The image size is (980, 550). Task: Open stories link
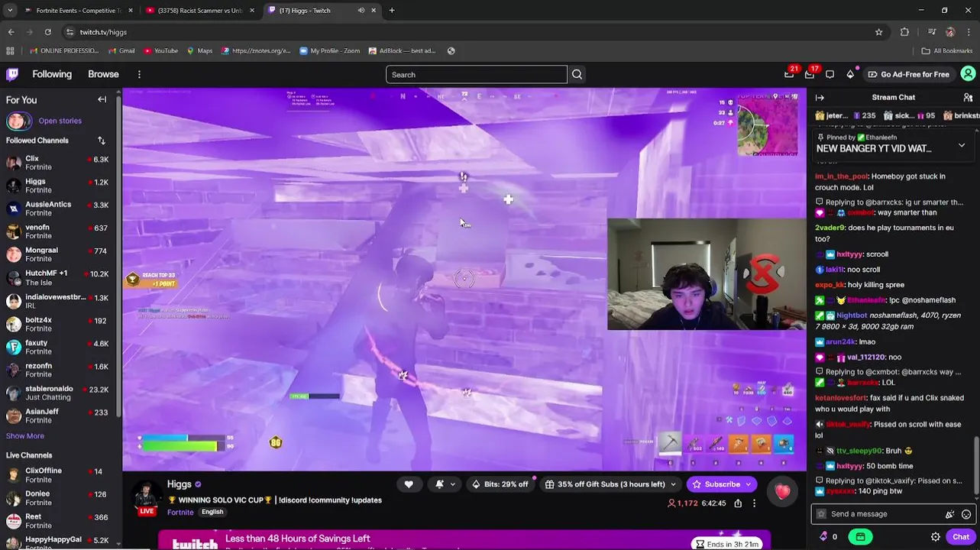point(60,121)
